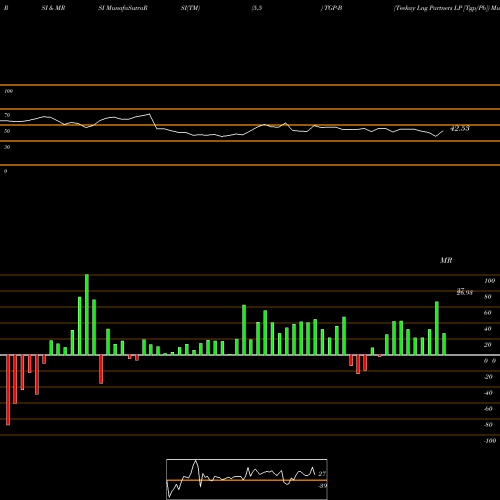Click the 'Teekay Lng Partners LP' title text
The image size is (500, 500).
coord(428,8)
